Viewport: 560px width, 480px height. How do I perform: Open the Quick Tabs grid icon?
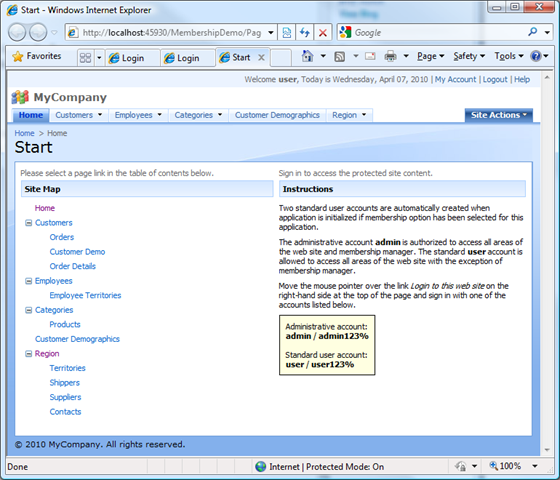click(85, 58)
